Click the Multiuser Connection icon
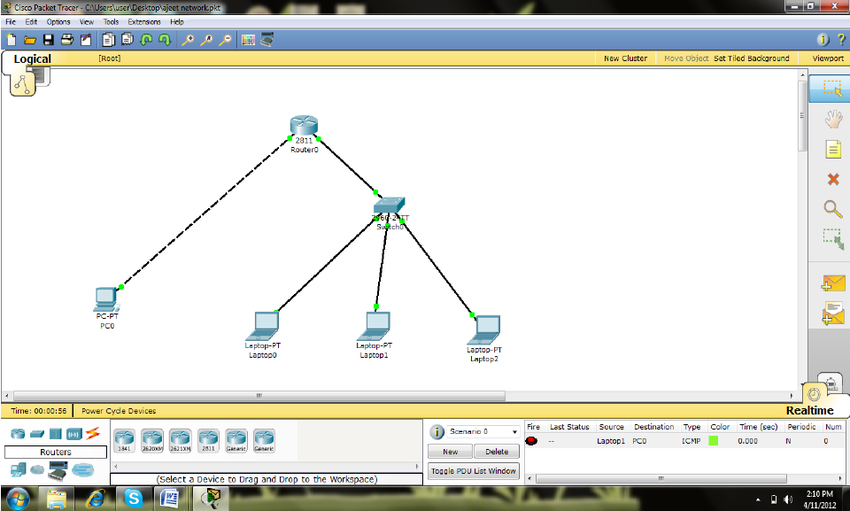Image resolution: width=850 pixels, height=511 pixels. 82,470
